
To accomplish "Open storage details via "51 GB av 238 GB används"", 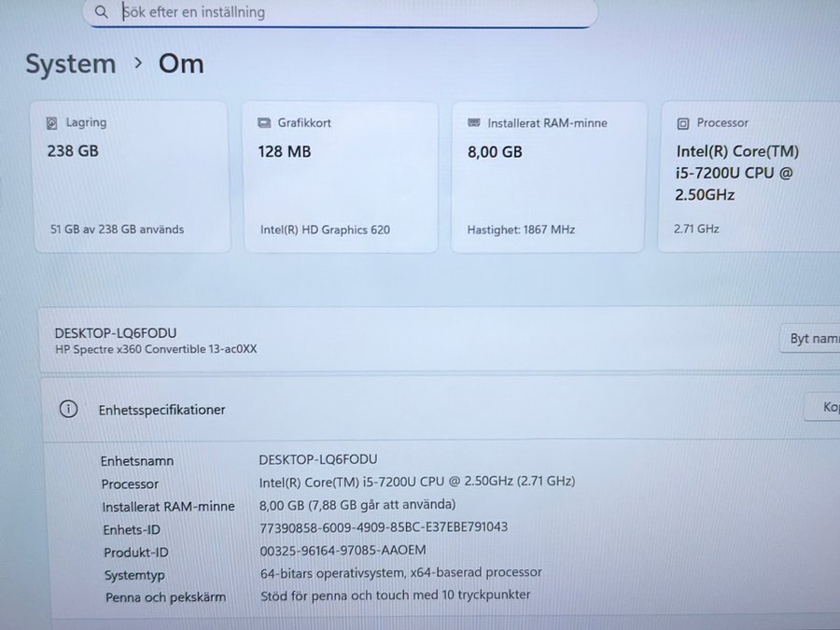I will 116,229.
